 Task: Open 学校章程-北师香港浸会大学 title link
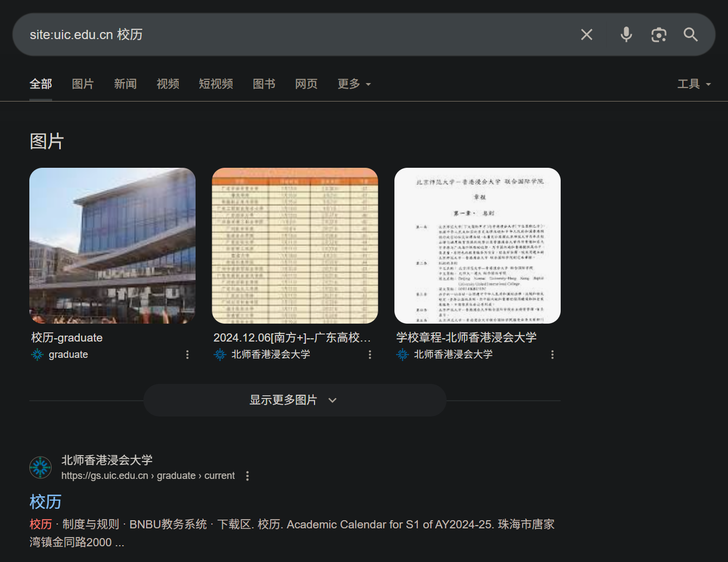[466, 338]
